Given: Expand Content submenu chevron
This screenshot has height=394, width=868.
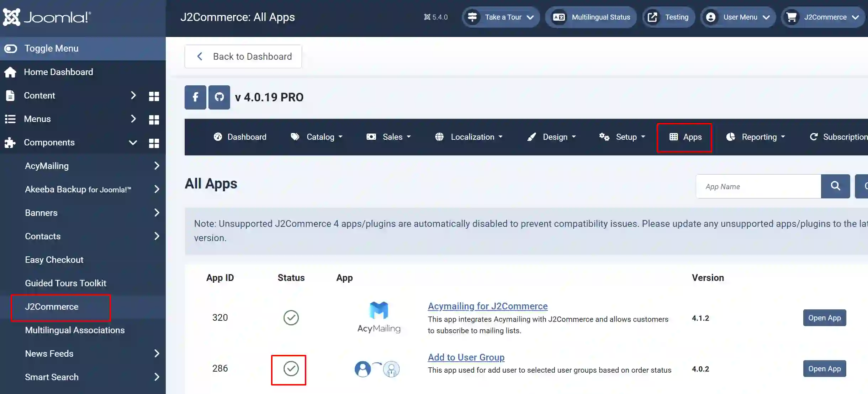Looking at the screenshot, I should [133, 95].
